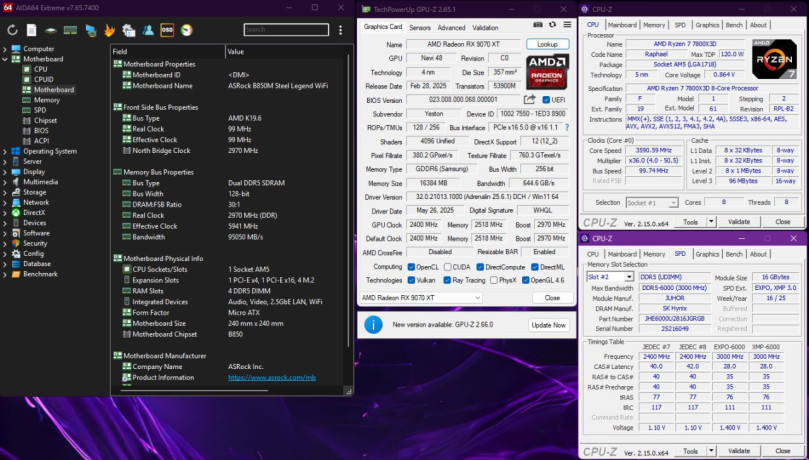Launch the flame stability test icon
Screen dimensions: 809x460
click(x=110, y=30)
